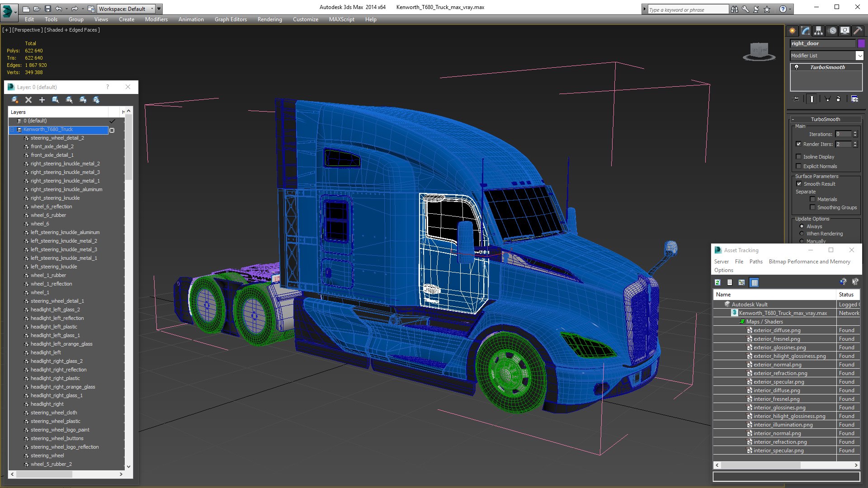
Task: Open the Shaded + Edged Faces viewport menu
Action: tap(72, 30)
